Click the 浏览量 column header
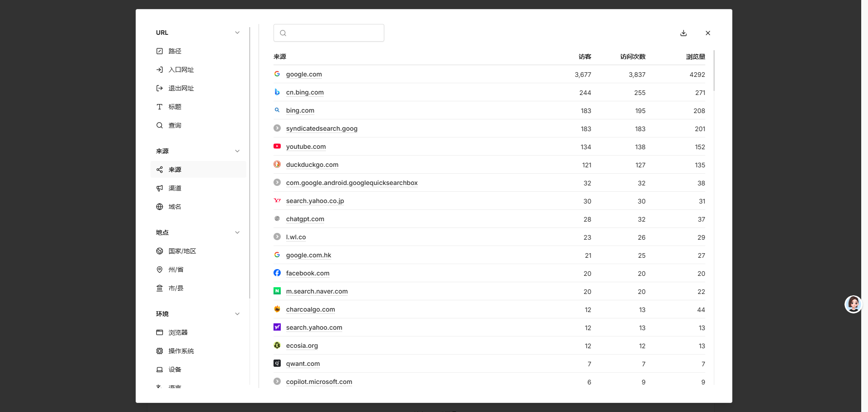The width and height of the screenshot is (868, 412). [x=696, y=57]
